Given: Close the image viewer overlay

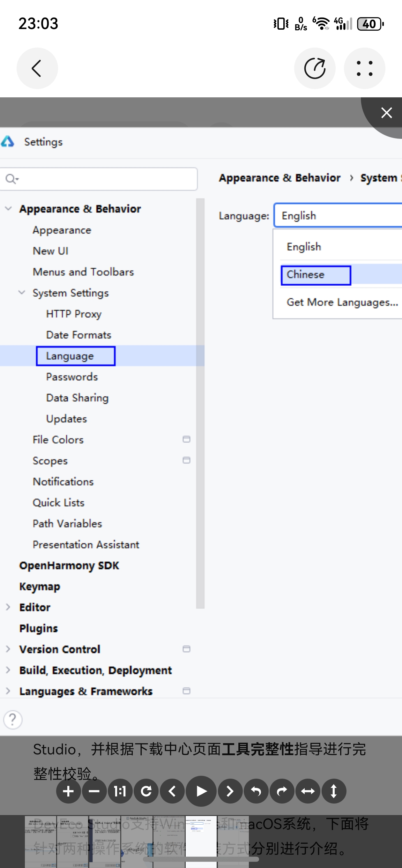Looking at the screenshot, I should pyautogui.click(x=386, y=113).
